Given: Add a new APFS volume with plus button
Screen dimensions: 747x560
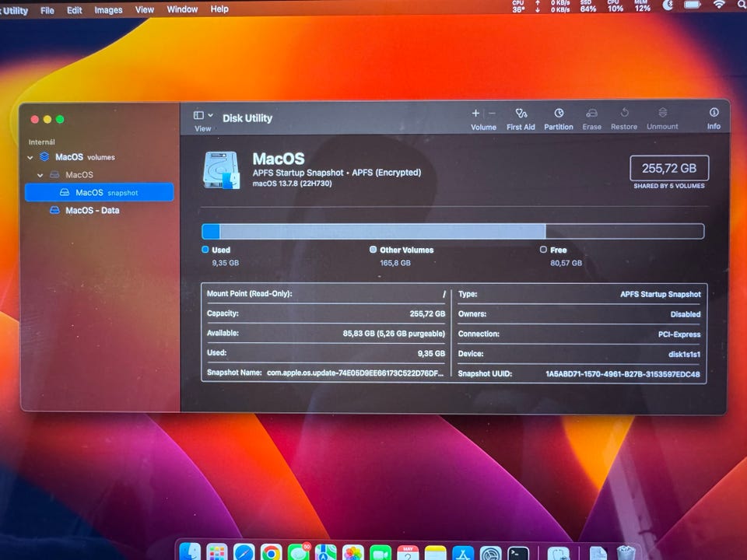Looking at the screenshot, I should [x=475, y=114].
